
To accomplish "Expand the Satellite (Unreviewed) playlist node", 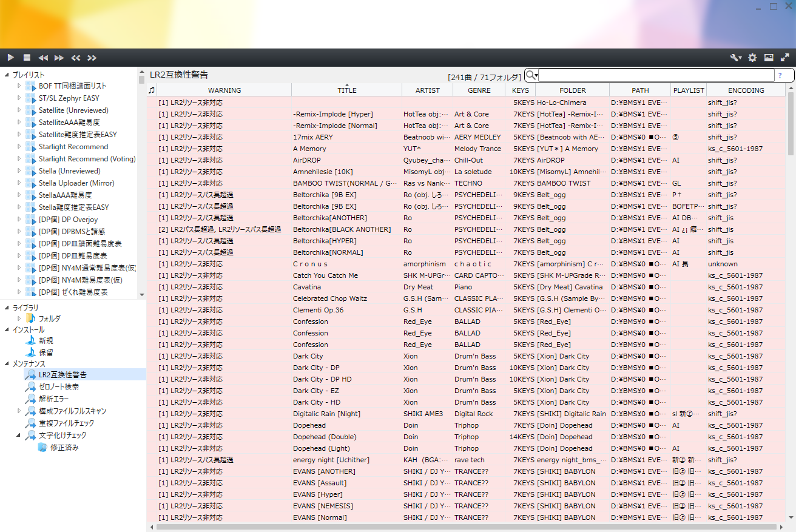I will 19,110.
